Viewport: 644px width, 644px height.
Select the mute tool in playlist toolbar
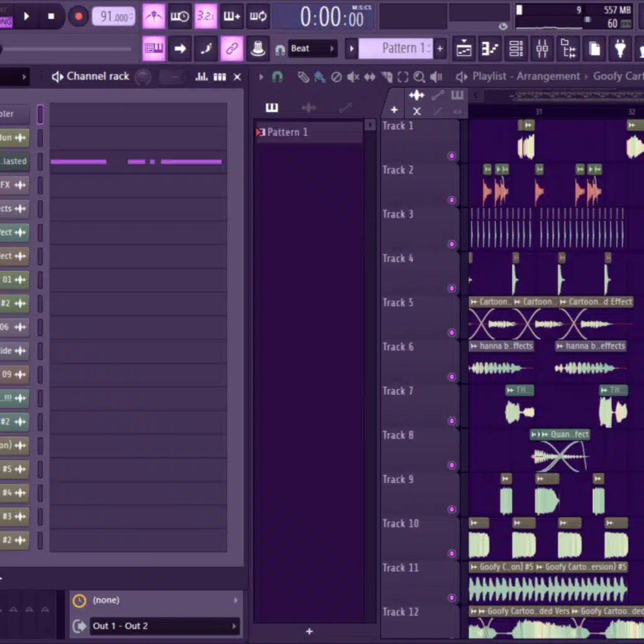(x=353, y=77)
